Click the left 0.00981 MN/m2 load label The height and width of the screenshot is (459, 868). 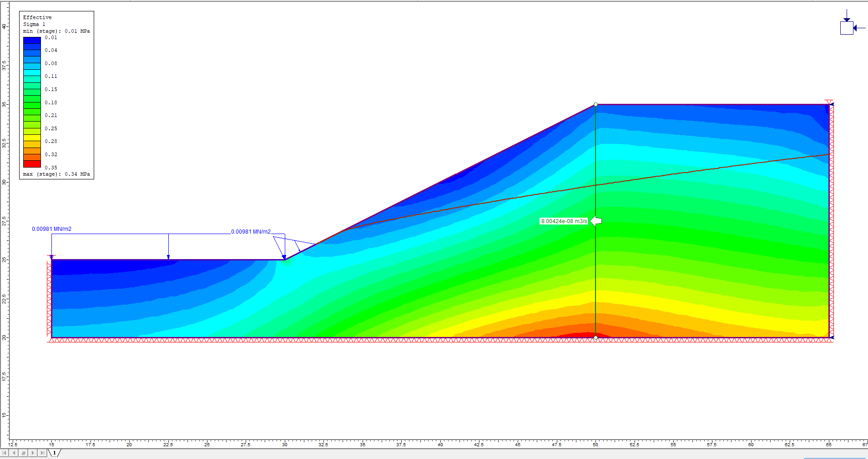51,229
